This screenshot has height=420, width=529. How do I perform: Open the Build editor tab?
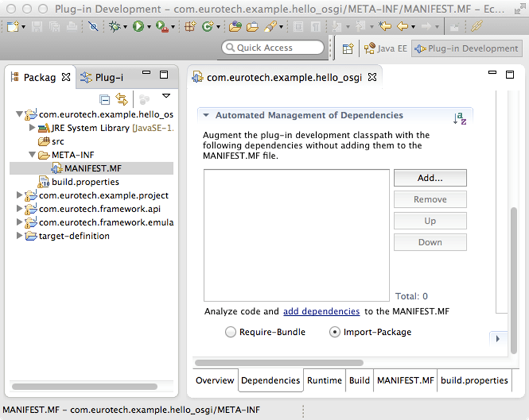pos(360,380)
